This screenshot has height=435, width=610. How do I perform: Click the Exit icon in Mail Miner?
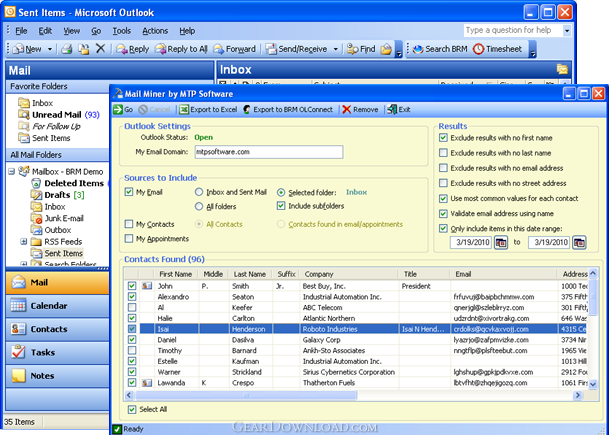[392, 110]
